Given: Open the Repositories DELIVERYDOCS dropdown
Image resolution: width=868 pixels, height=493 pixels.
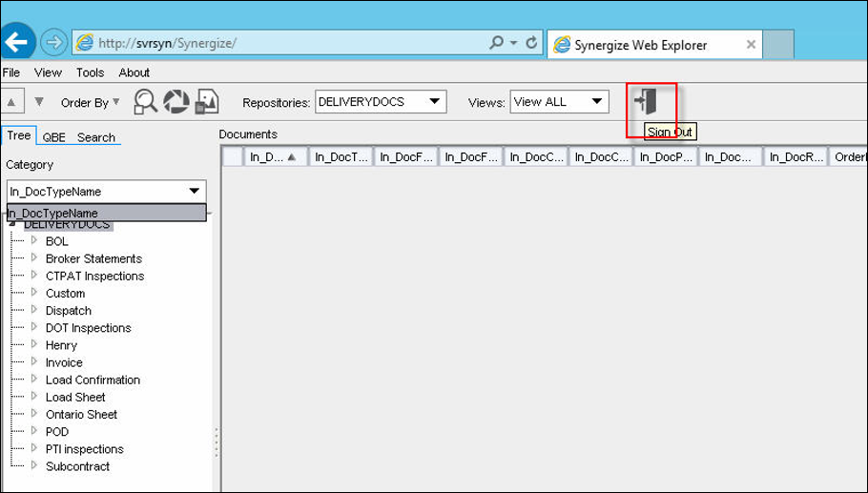Looking at the screenshot, I should [380, 101].
